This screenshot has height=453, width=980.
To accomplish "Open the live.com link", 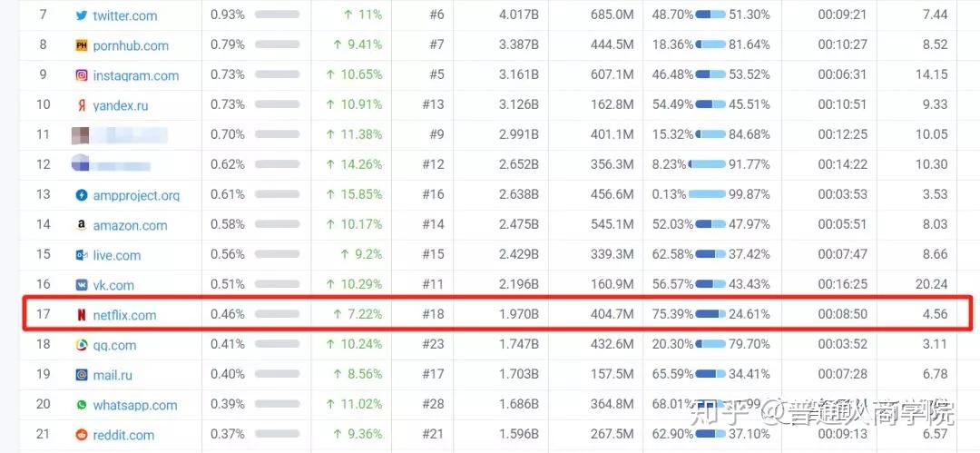I will tap(117, 255).
